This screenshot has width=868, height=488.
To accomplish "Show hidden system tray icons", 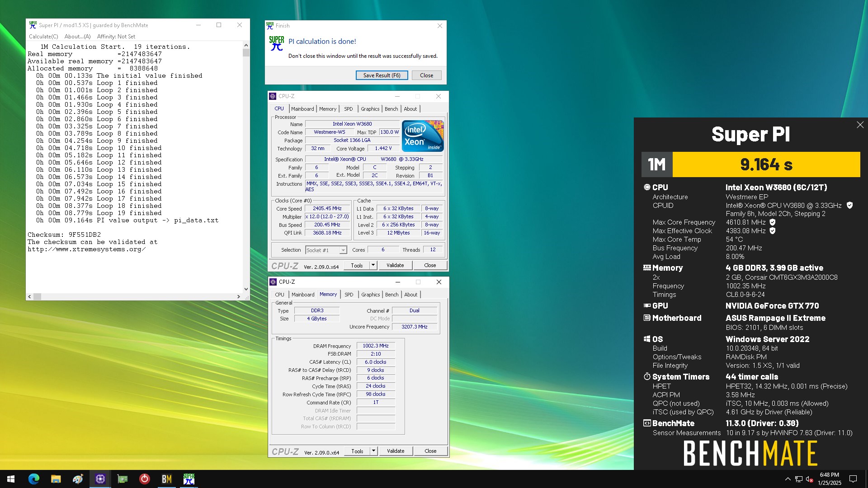I will coord(788,479).
